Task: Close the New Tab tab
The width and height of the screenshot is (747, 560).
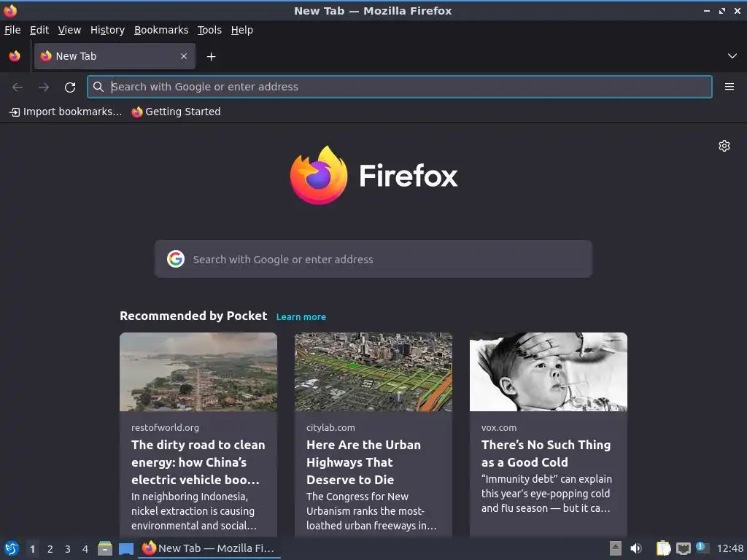Action: [x=184, y=56]
